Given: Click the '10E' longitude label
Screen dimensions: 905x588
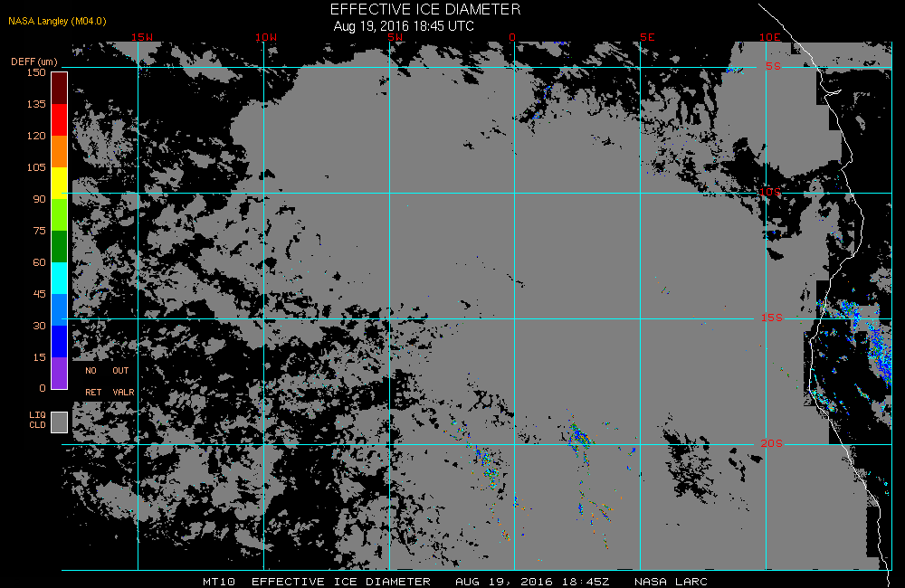Looking at the screenshot, I should [x=770, y=37].
